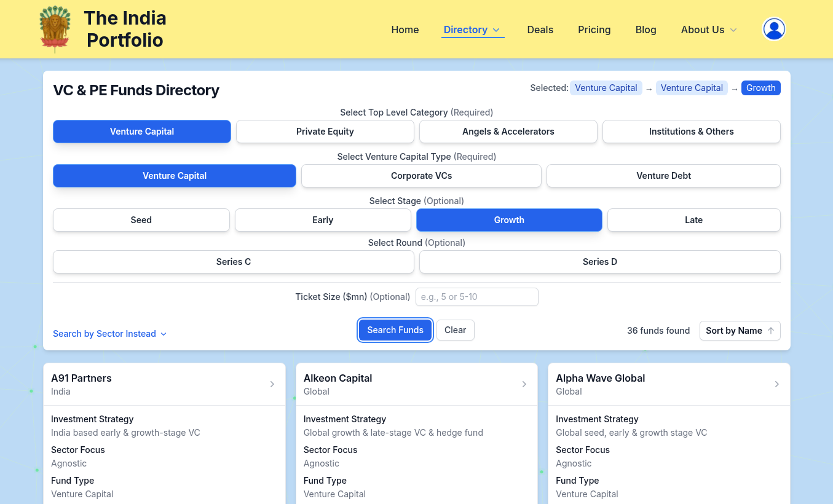Click the 'Select Round (Optional)' label

click(417, 243)
